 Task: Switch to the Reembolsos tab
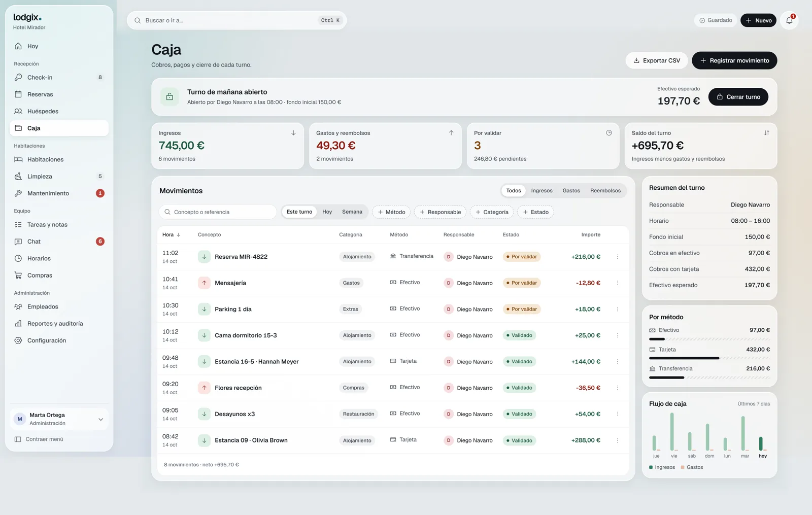[605, 191]
